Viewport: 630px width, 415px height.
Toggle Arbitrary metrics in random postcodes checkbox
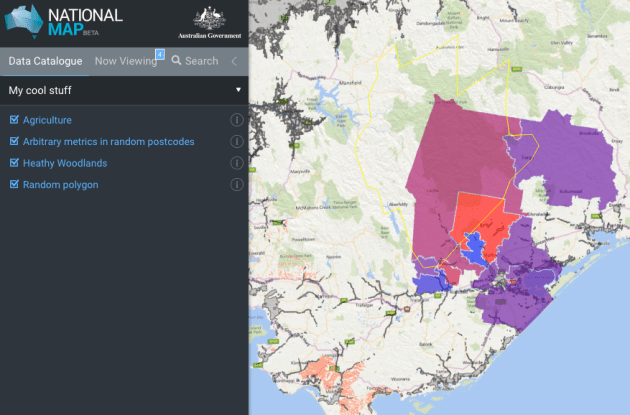click(14, 142)
